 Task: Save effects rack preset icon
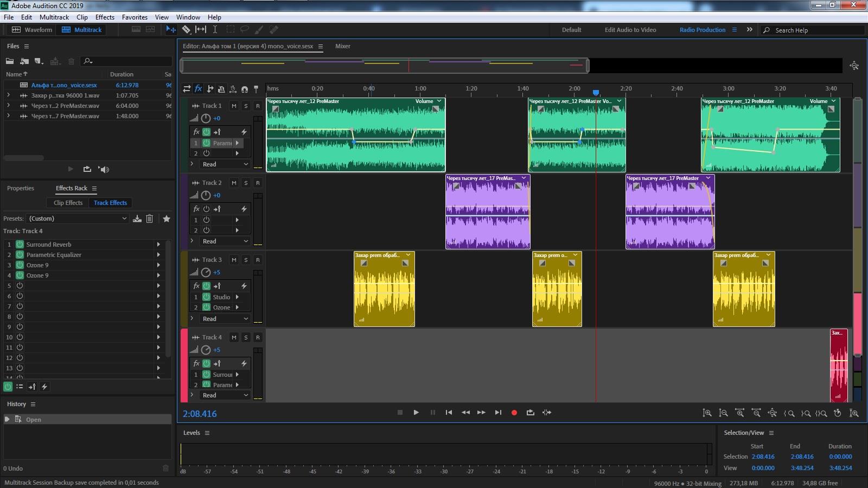click(137, 219)
